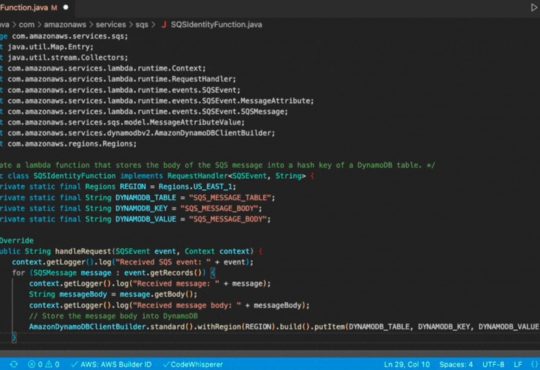The height and width of the screenshot is (370, 540).
Task: Open the 'sqs' breadcrumb folder dropdown
Action: point(142,24)
